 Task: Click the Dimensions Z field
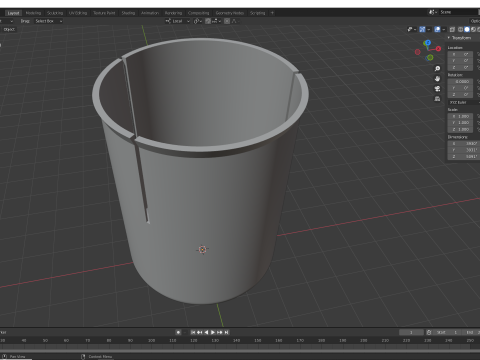click(x=463, y=156)
